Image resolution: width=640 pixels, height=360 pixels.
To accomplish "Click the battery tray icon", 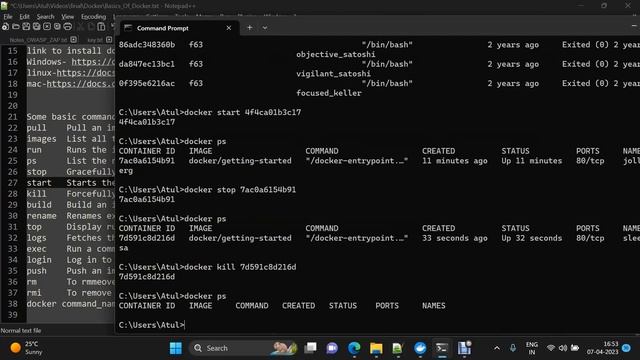I will pos(575,348).
